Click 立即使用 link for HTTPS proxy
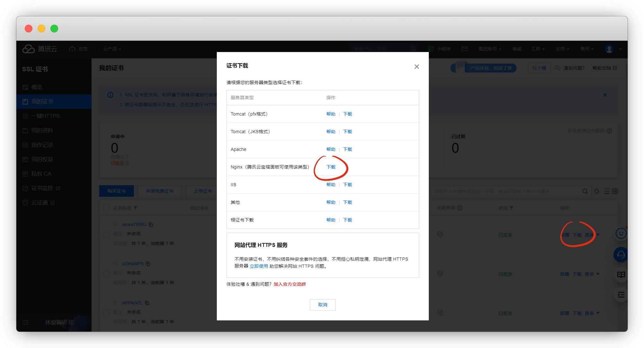644x348 pixels. pos(259,266)
